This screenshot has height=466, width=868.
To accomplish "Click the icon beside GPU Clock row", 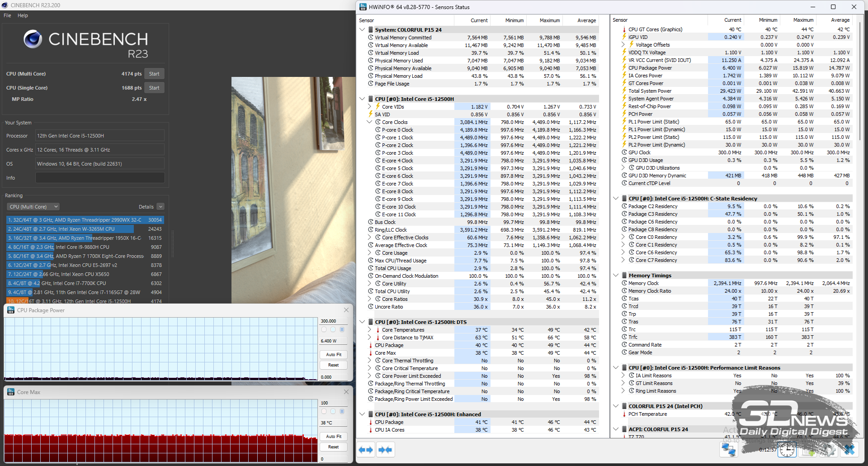I will pyautogui.click(x=624, y=152).
